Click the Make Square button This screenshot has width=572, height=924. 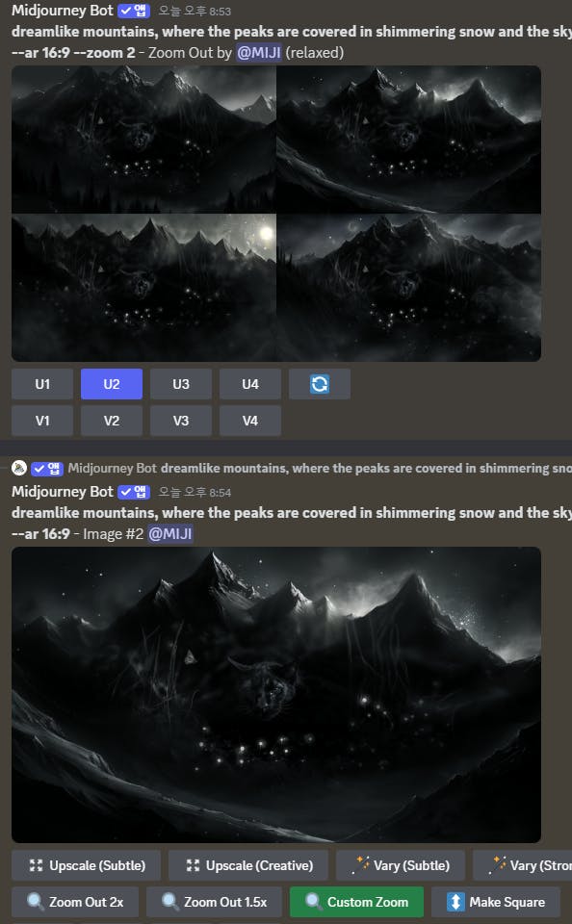point(496,902)
